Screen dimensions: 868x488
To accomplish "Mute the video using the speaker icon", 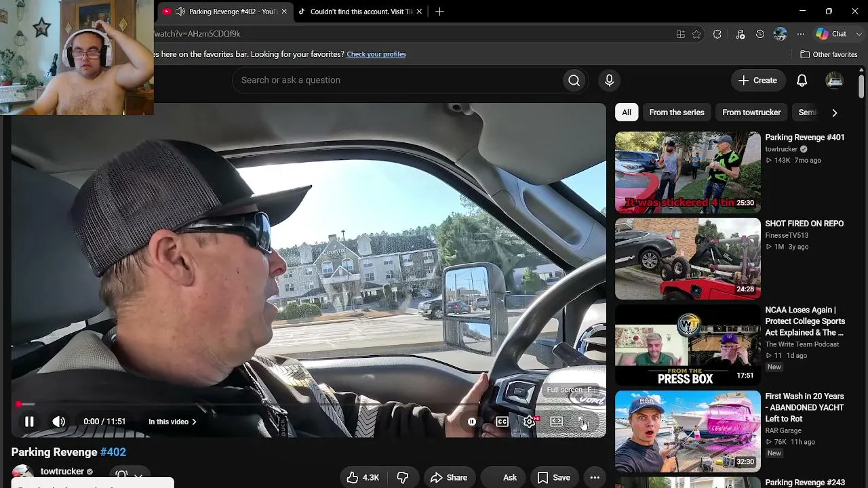I will [x=59, y=422].
